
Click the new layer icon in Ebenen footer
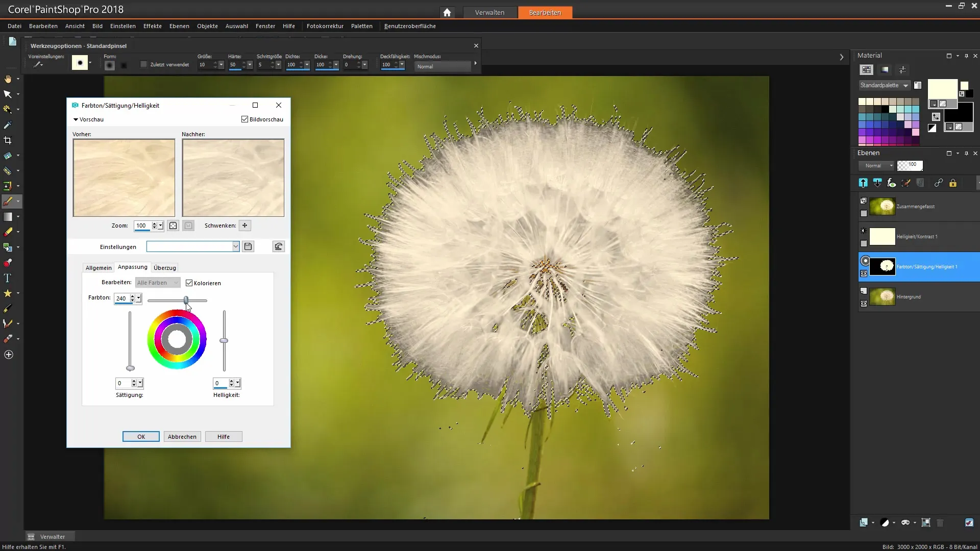click(x=864, y=522)
